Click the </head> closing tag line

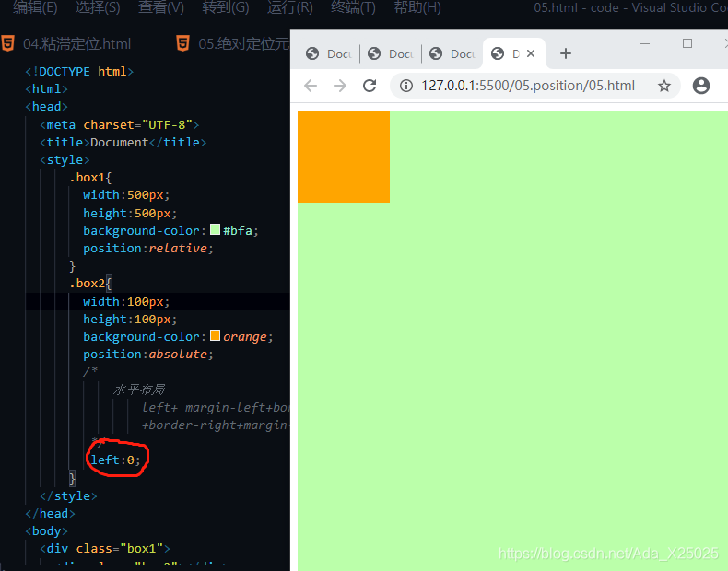[x=50, y=514]
